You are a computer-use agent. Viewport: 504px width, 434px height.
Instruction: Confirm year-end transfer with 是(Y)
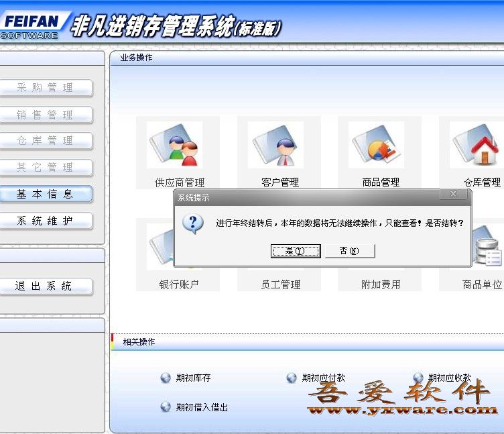(x=296, y=251)
